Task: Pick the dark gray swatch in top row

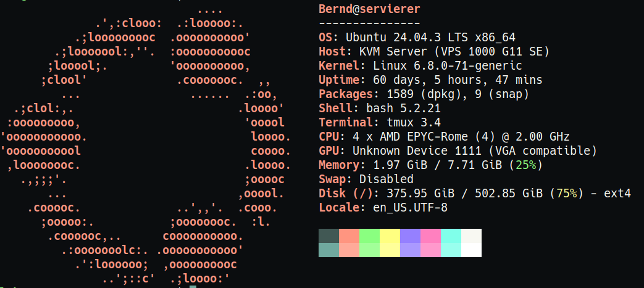Action: pos(328,236)
